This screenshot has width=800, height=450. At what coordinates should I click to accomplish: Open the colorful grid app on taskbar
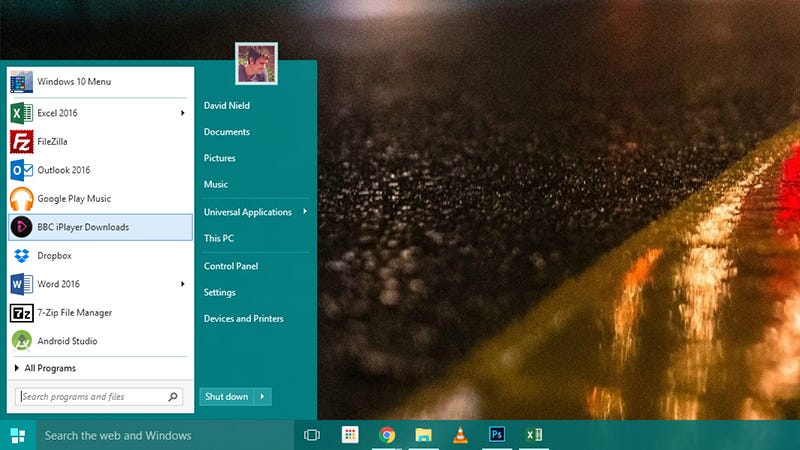(350, 435)
